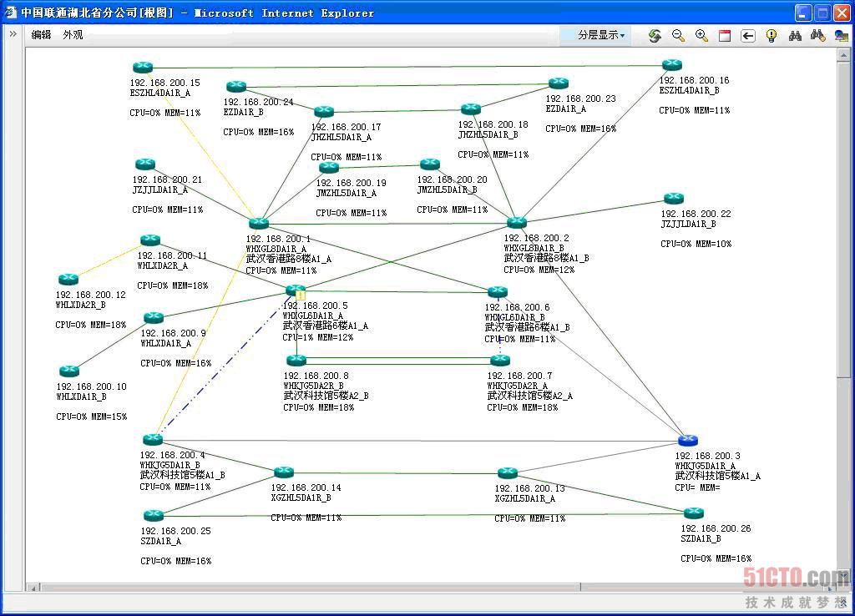Click CPU=0% MEM=10% text under JZJJLDA1R_B
Image resolution: width=855 pixels, height=616 pixels.
[x=696, y=244]
